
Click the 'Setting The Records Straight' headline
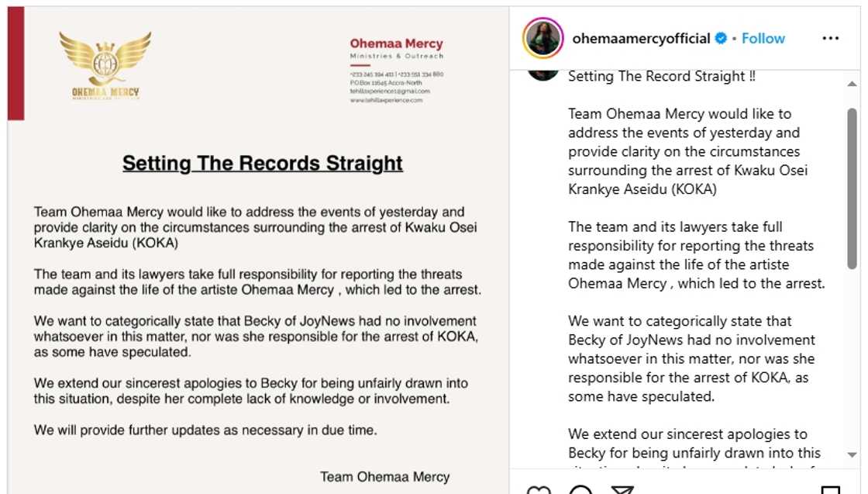(261, 163)
